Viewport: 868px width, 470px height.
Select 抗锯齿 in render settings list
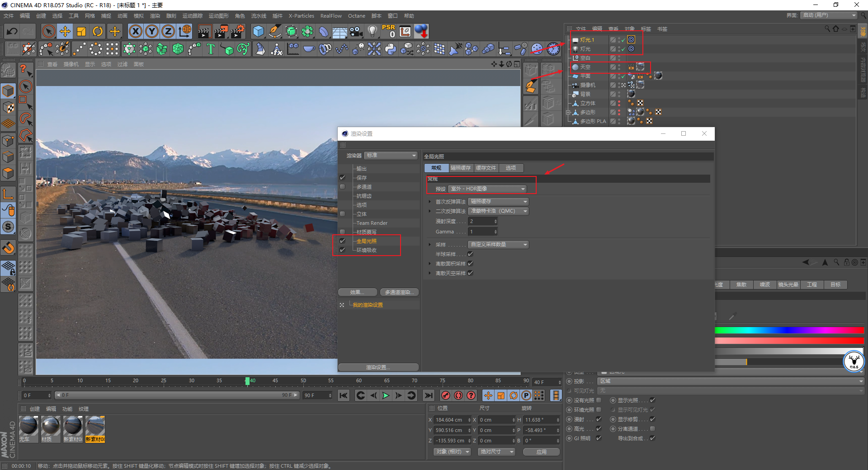tap(364, 196)
